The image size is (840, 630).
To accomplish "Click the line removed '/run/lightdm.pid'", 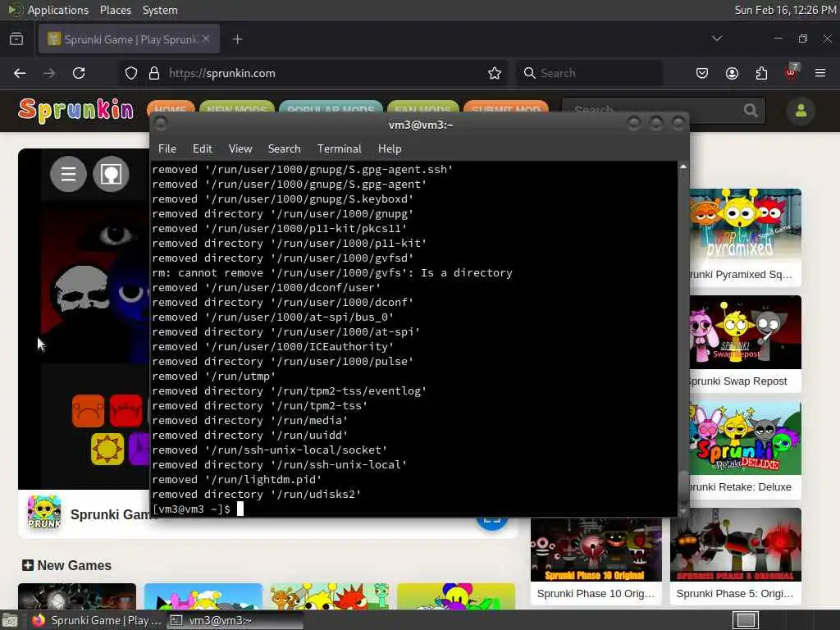I will click(237, 479).
